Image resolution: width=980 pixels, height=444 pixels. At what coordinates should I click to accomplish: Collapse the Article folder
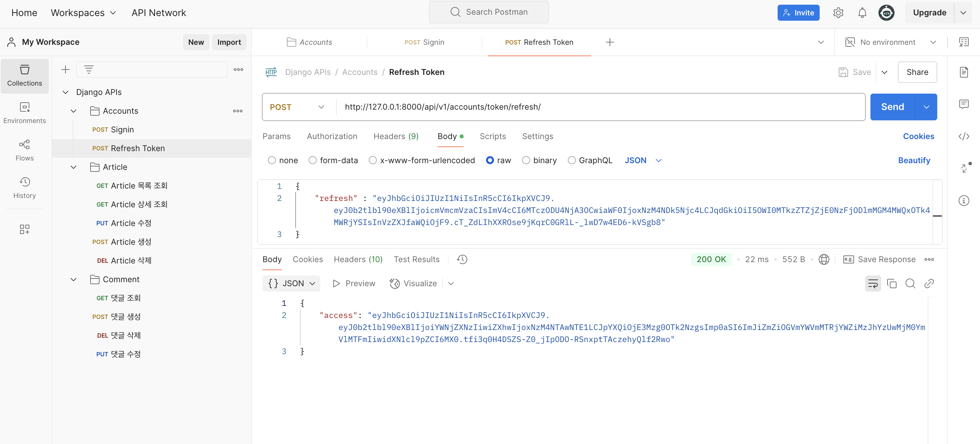point(73,167)
